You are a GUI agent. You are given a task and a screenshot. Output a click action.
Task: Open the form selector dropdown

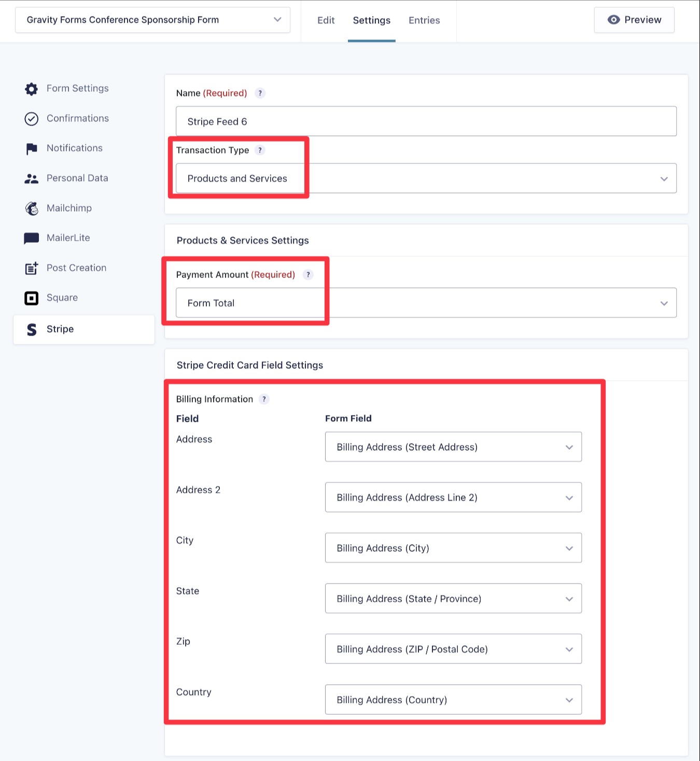277,19
